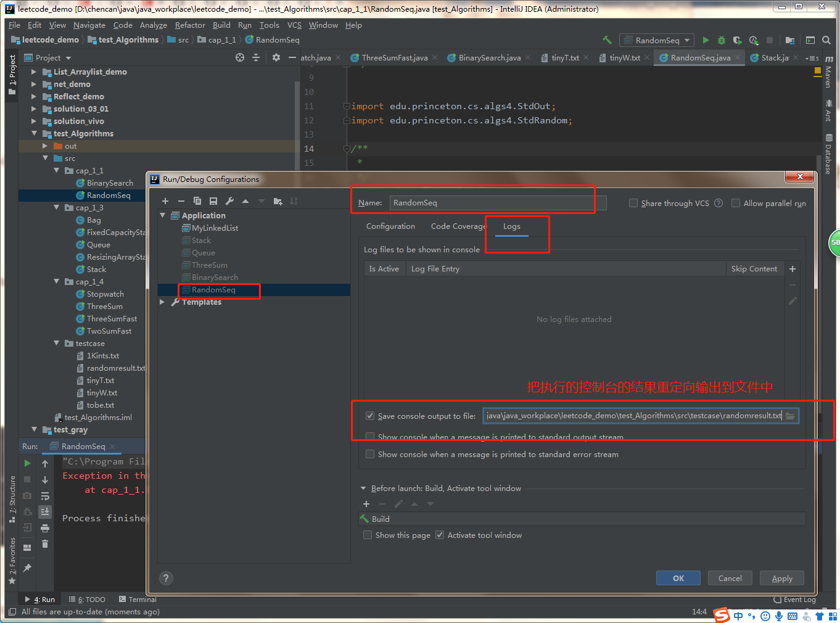Image resolution: width=840 pixels, height=623 pixels.
Task: Enable Allow parallel run checkbox
Action: (x=736, y=203)
